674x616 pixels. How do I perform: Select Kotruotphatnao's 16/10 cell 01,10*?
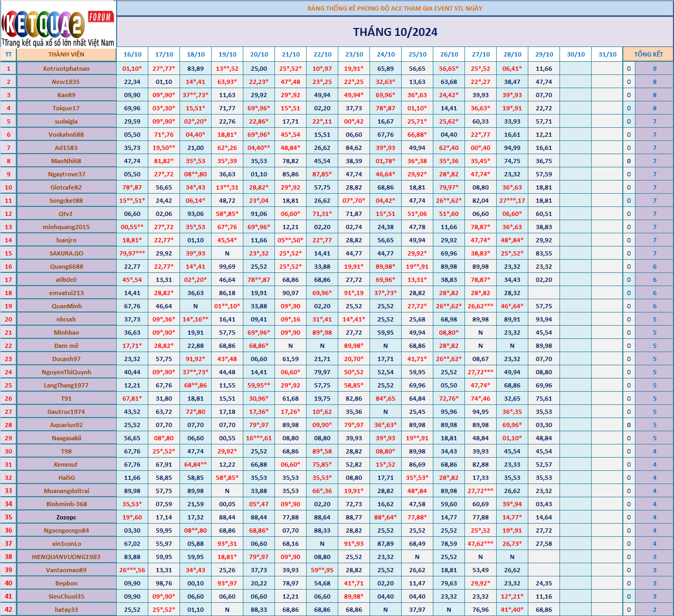pos(132,69)
